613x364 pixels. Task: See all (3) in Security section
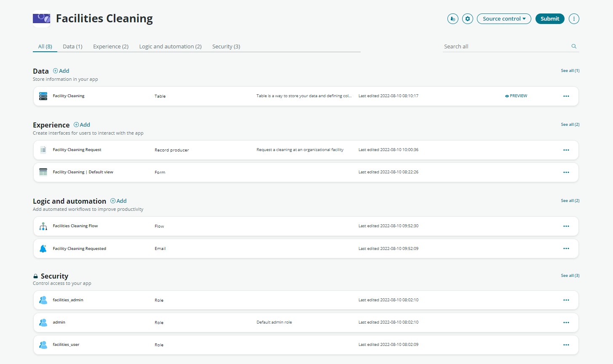570,276
